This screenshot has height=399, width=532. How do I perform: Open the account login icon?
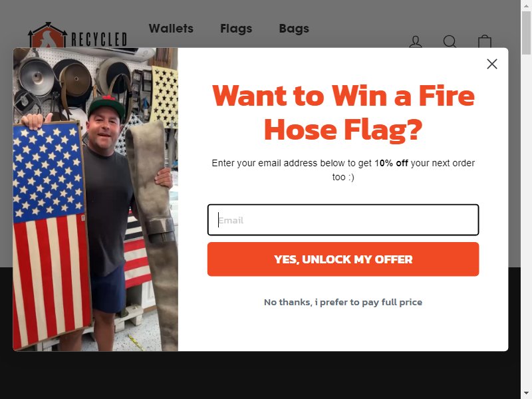(415, 41)
